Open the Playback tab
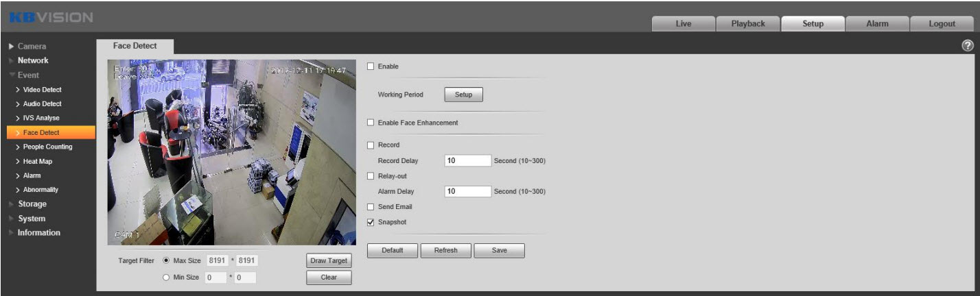980x296 pixels. [747, 24]
